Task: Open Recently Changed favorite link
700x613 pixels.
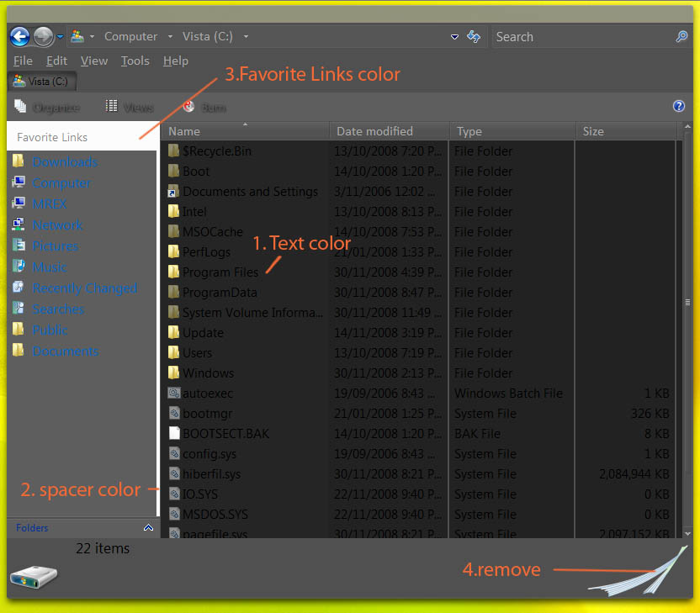Action: pos(84,288)
